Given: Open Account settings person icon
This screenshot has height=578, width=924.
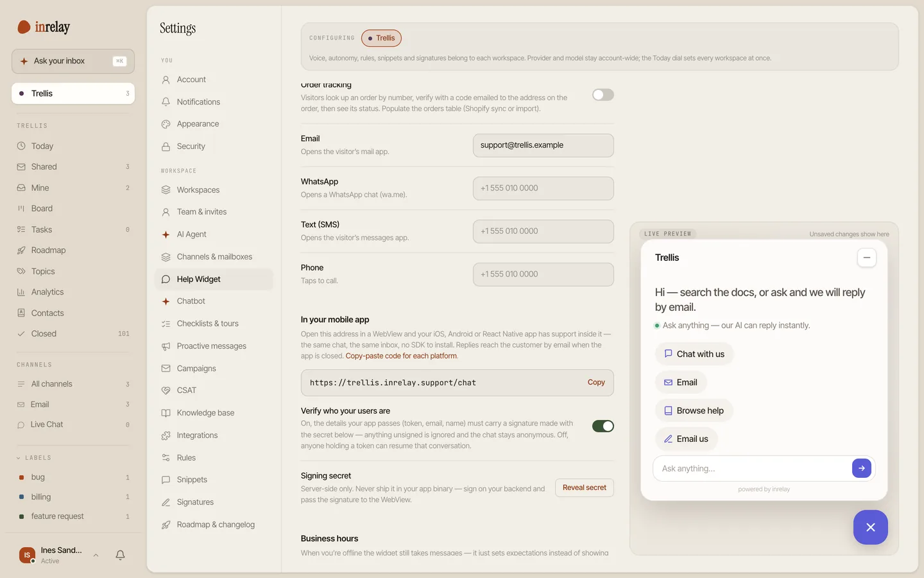Looking at the screenshot, I should point(166,80).
